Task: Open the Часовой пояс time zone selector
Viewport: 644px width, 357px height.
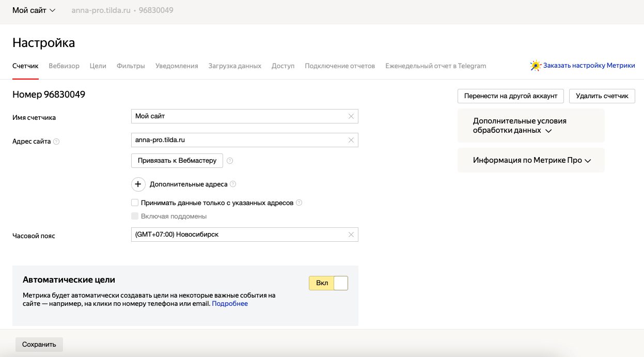Action: (x=245, y=235)
